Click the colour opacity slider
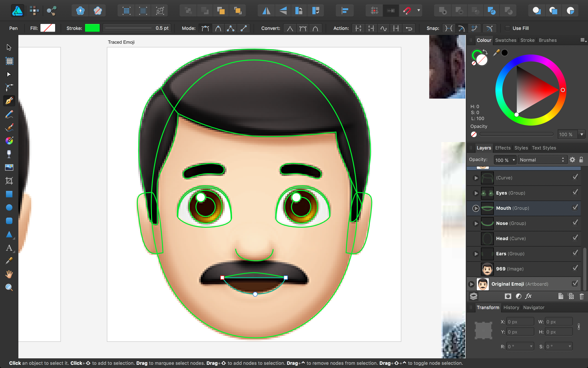The width and height of the screenshot is (588, 368). click(x=516, y=134)
